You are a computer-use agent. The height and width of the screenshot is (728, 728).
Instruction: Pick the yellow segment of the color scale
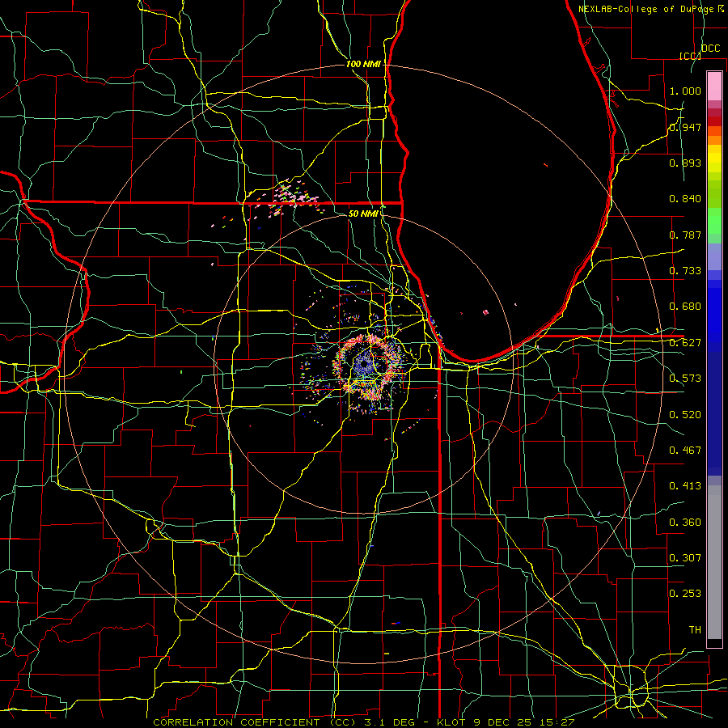click(714, 159)
